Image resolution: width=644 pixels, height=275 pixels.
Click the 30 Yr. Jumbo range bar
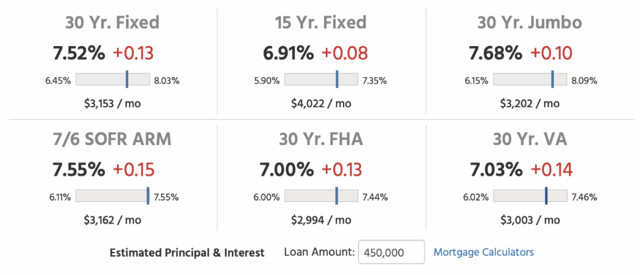530,80
